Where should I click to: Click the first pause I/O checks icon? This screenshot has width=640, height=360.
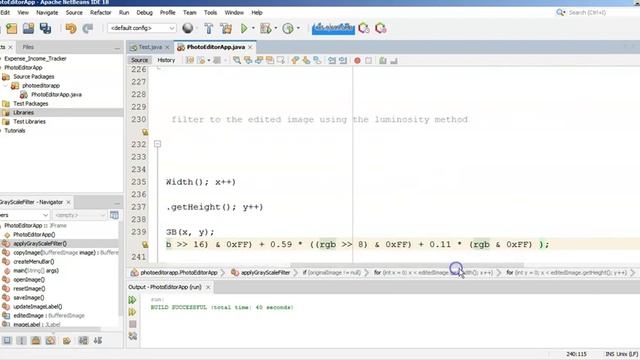(x=364, y=28)
